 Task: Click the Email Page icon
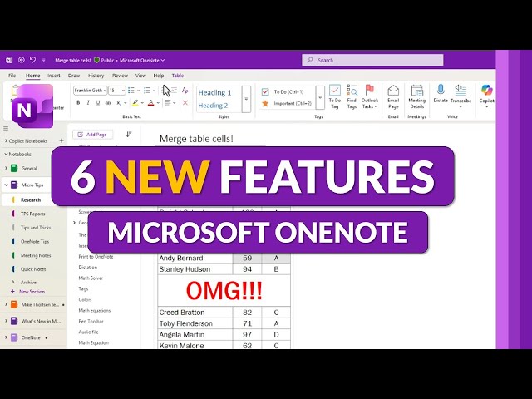click(393, 91)
